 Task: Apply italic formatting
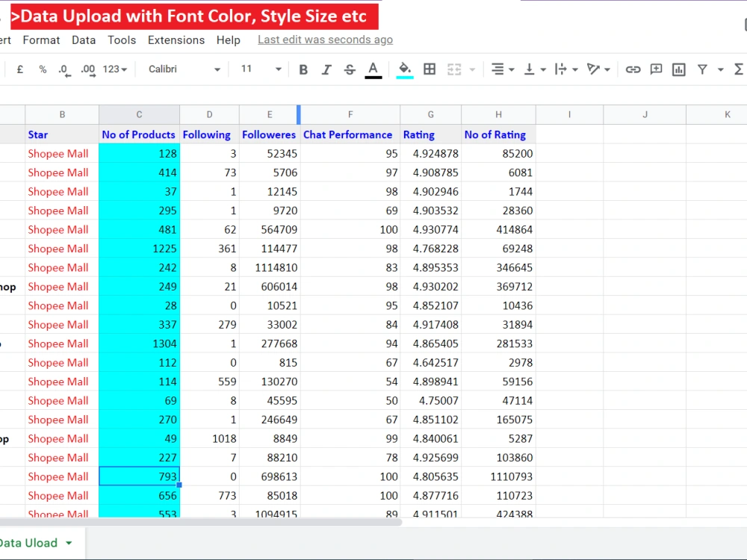pos(326,69)
